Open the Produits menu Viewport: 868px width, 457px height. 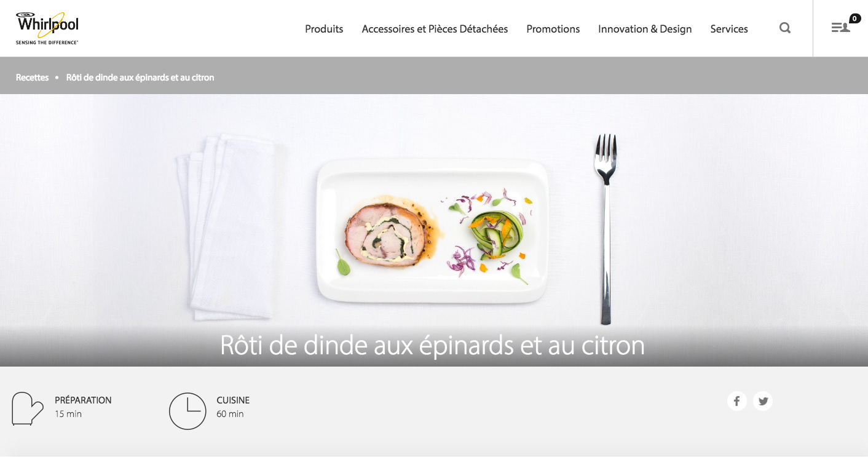click(324, 29)
